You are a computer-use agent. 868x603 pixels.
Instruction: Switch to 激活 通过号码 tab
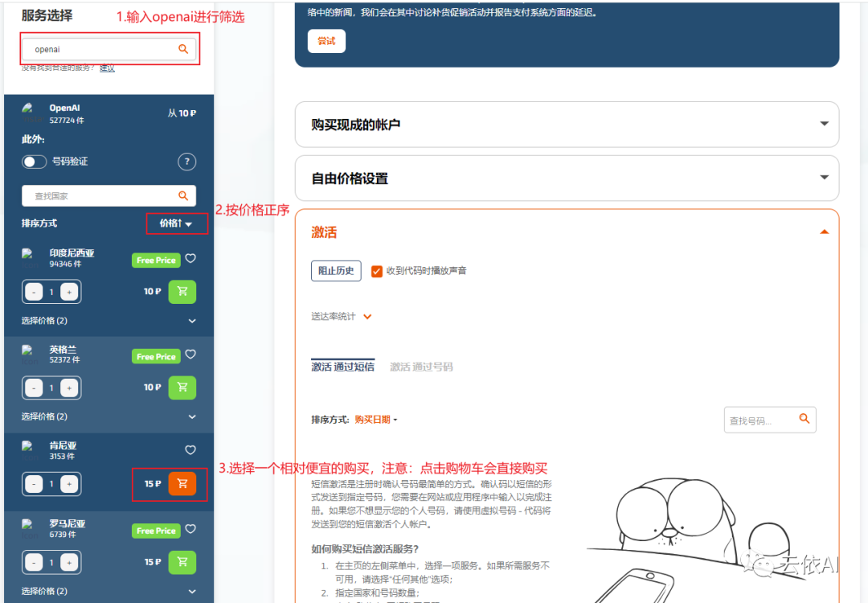[x=421, y=367]
